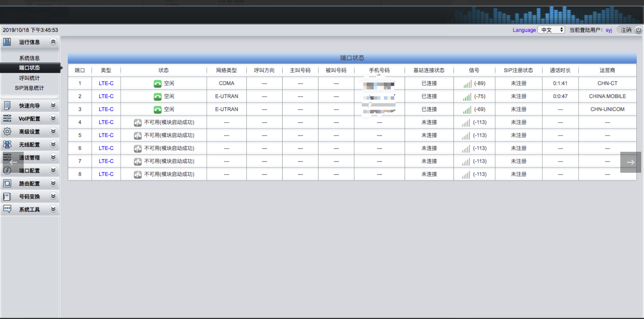Open the 系统信息 submenu item

29,58
